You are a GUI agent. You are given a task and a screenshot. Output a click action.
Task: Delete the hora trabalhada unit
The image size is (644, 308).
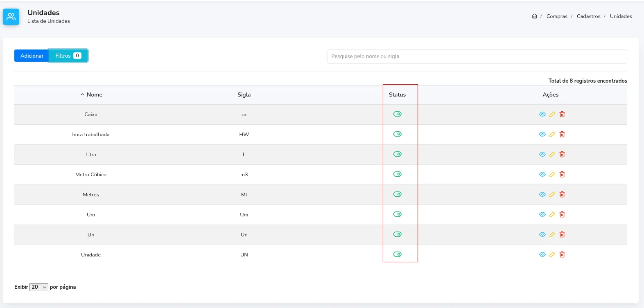pyautogui.click(x=562, y=135)
